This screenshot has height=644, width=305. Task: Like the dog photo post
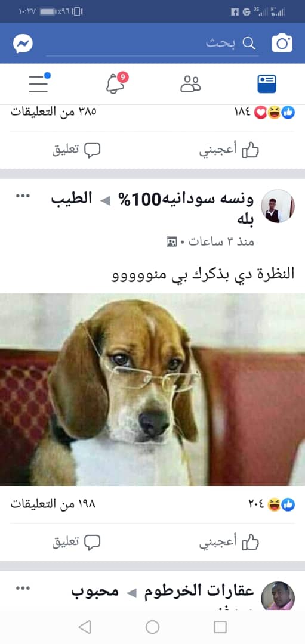[x=229, y=542]
